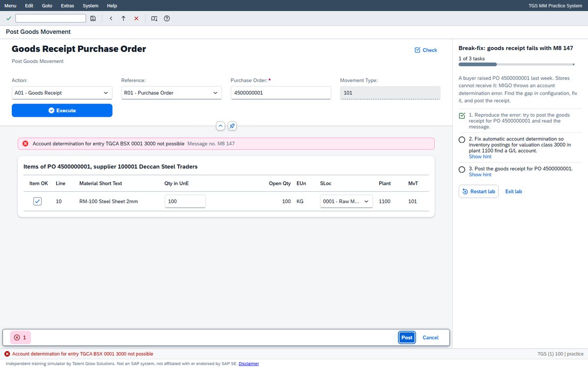Open the Action dropdown A01 - Goods Receipt
This screenshot has height=368, width=588.
click(62, 93)
